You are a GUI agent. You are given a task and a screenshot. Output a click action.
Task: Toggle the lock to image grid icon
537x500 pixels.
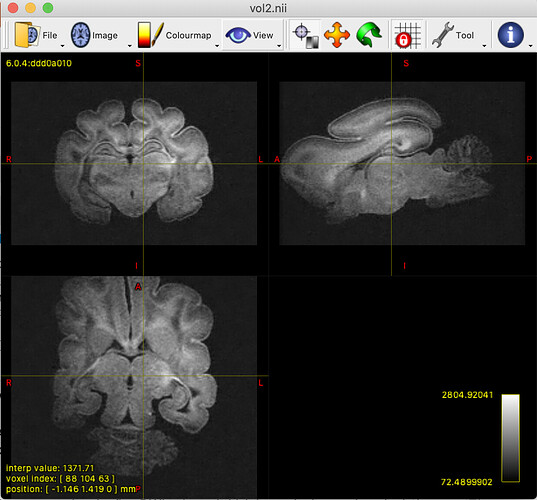407,35
